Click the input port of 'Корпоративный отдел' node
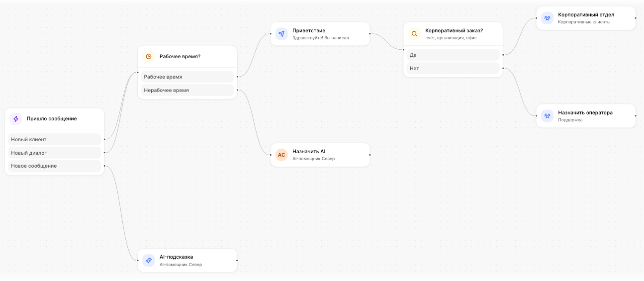Viewport: 644px width, 281px height. point(536,18)
